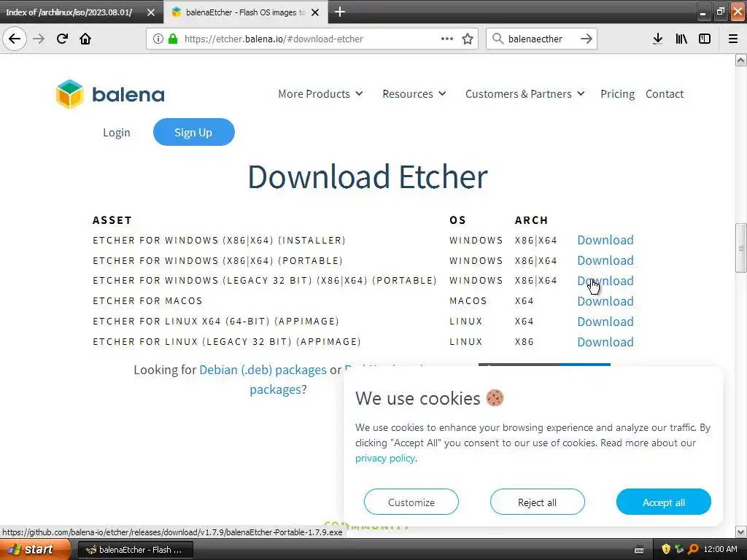Click the 12:00 AM system clock
The height and width of the screenshot is (560, 747).
click(720, 549)
